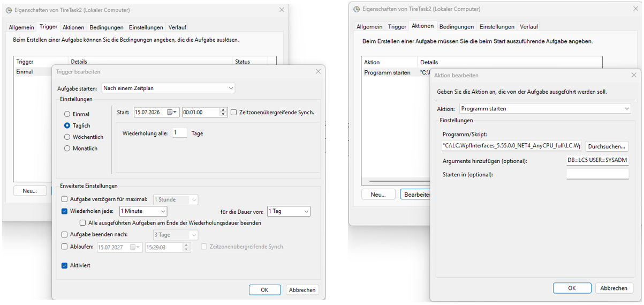This screenshot has width=644, height=305.
Task: Expand the Aufgabe starten dropdown
Action: click(x=168, y=88)
